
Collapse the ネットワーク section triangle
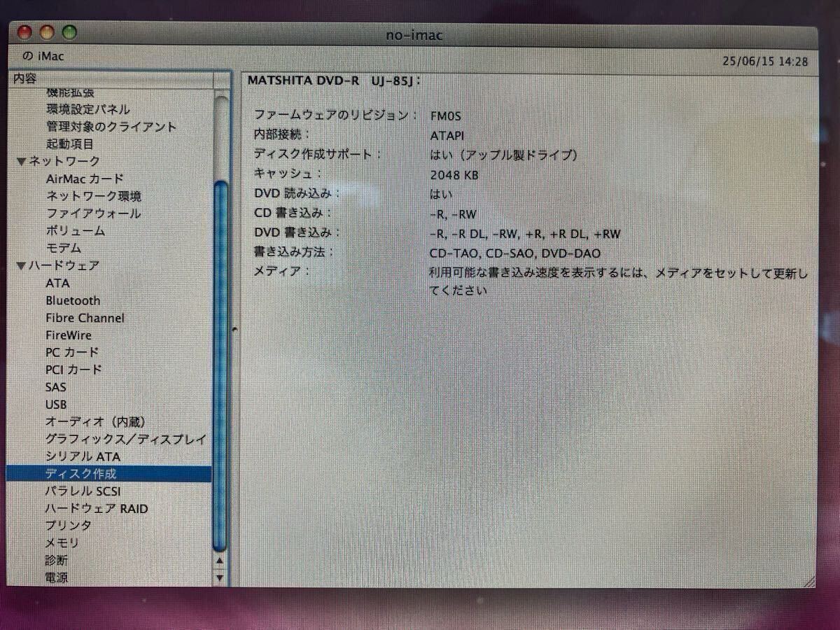coord(21,162)
